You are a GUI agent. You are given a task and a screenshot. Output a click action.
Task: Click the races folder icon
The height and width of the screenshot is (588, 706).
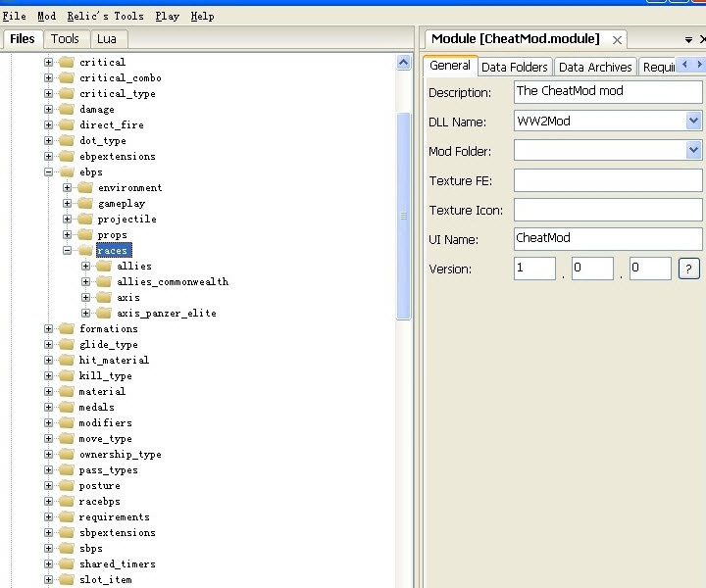[85, 250]
